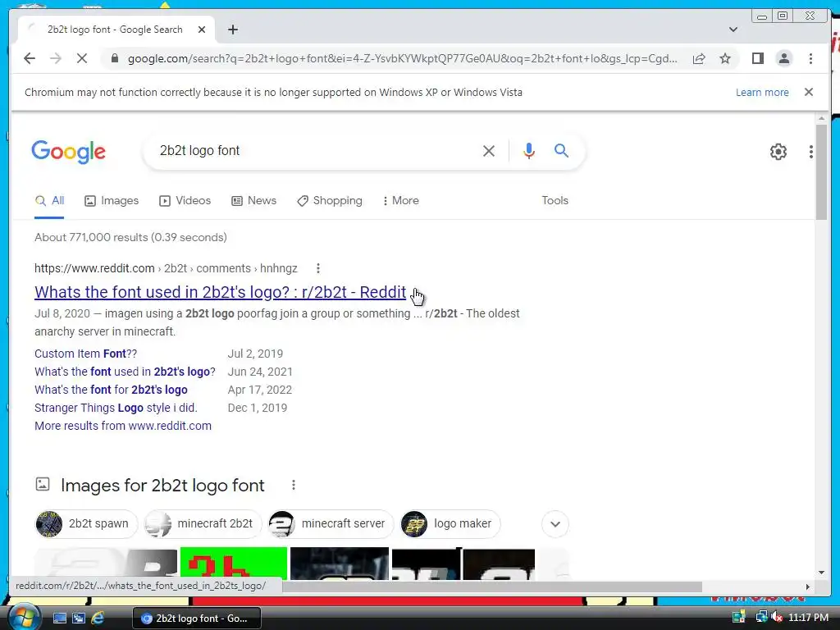Click the forward navigation arrow
The width and height of the screenshot is (840, 630).
56,58
